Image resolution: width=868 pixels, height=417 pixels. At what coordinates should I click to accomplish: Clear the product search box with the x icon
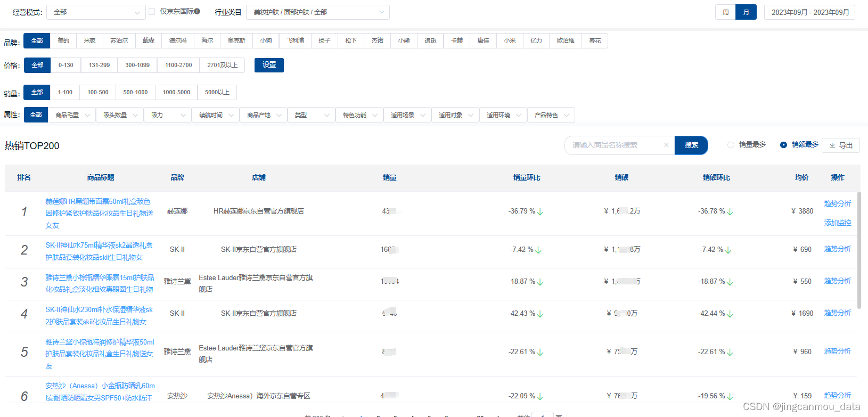point(666,145)
